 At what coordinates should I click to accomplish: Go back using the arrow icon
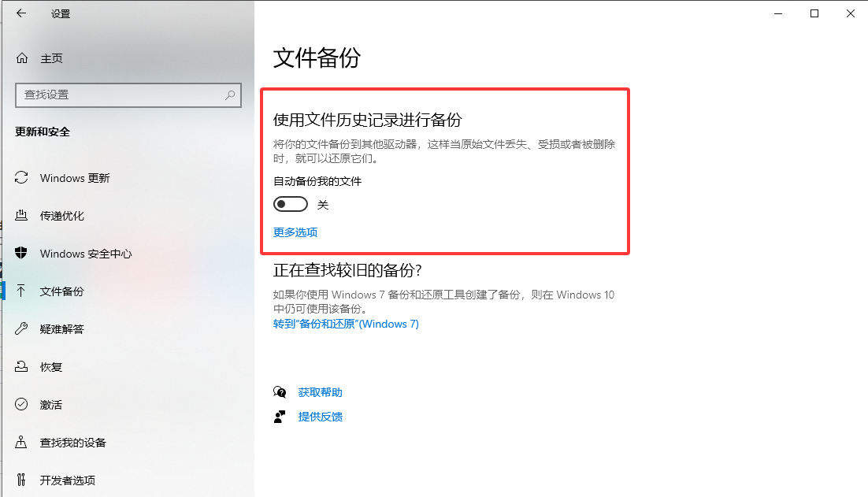coord(21,13)
